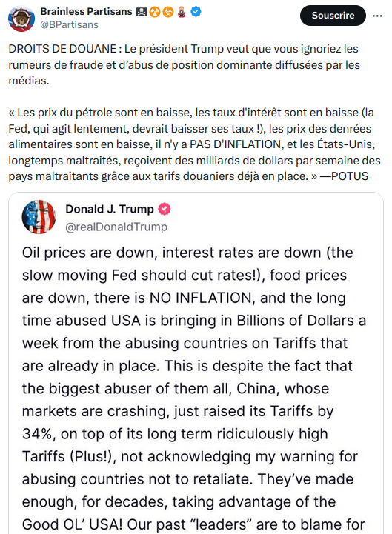Screen dimensions: 392x534
Task: Visit the @BPartisans handle
Action: (69, 25)
